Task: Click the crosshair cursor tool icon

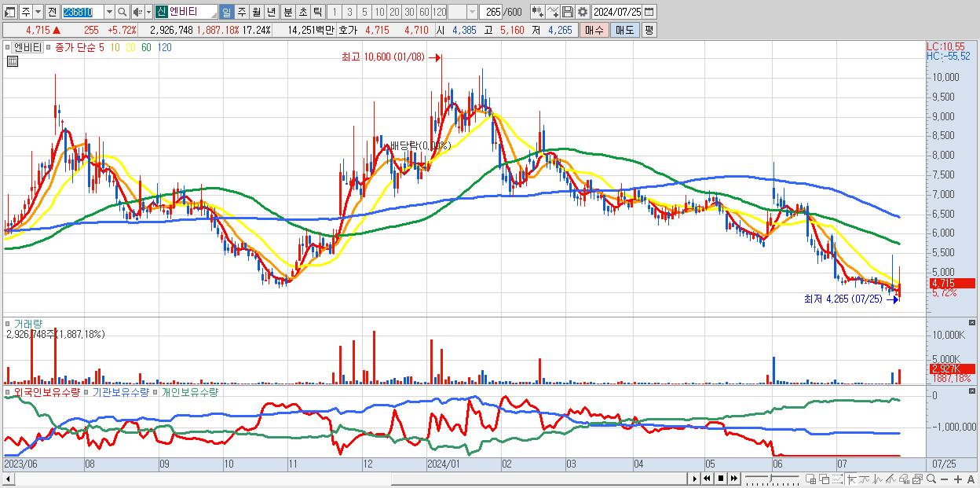Action: point(851,479)
